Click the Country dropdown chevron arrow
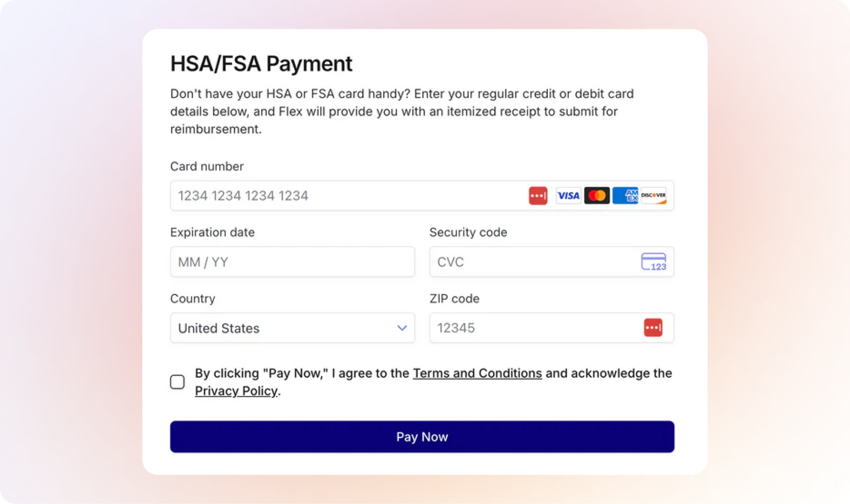The width and height of the screenshot is (850, 504). (402, 328)
